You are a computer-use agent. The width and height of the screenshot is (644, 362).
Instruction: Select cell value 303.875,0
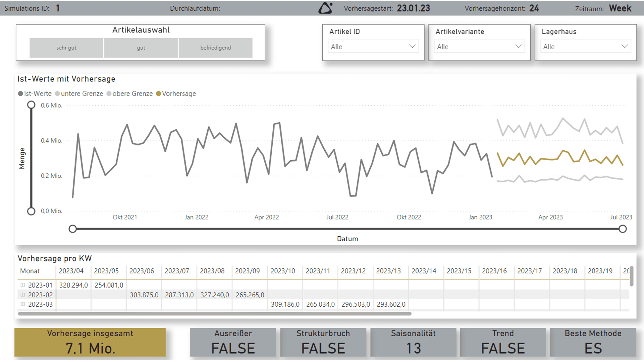coord(144,295)
